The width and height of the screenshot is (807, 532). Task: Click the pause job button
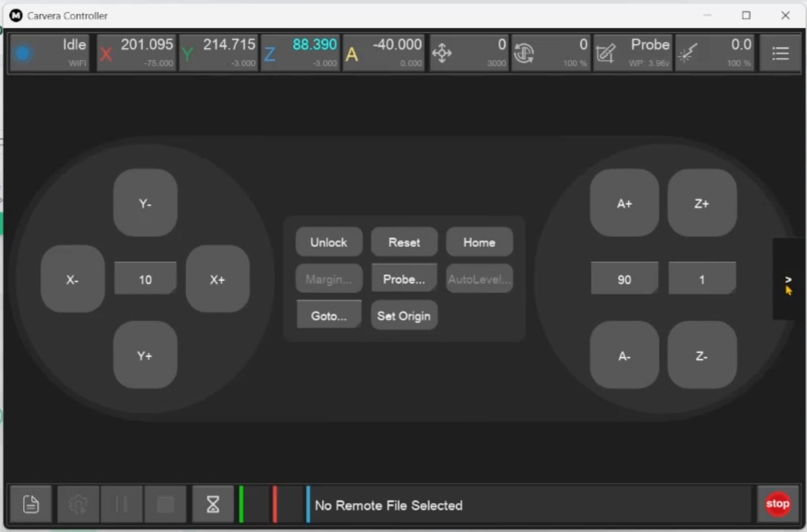tap(122, 504)
